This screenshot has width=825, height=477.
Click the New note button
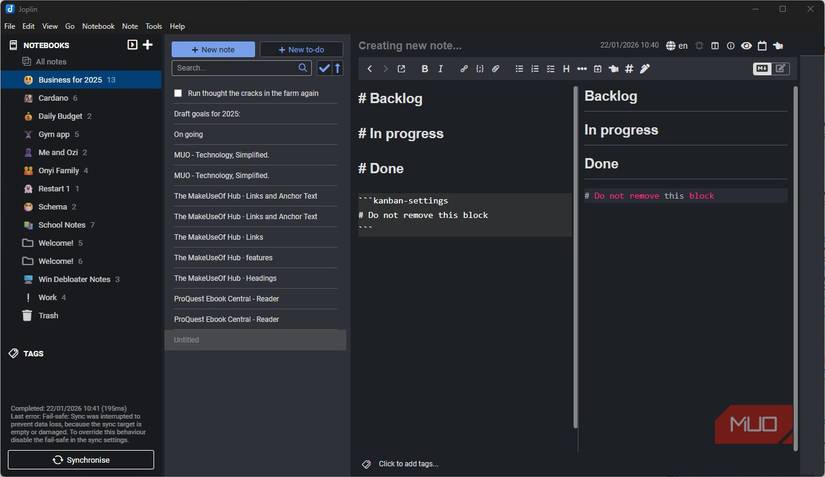point(213,49)
